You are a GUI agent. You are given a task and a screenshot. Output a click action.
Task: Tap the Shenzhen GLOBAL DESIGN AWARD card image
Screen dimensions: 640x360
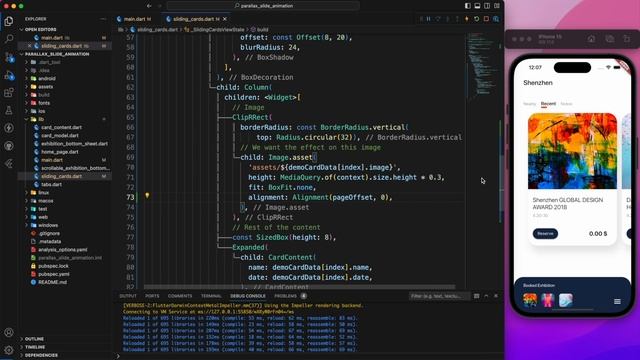[x=572, y=151]
